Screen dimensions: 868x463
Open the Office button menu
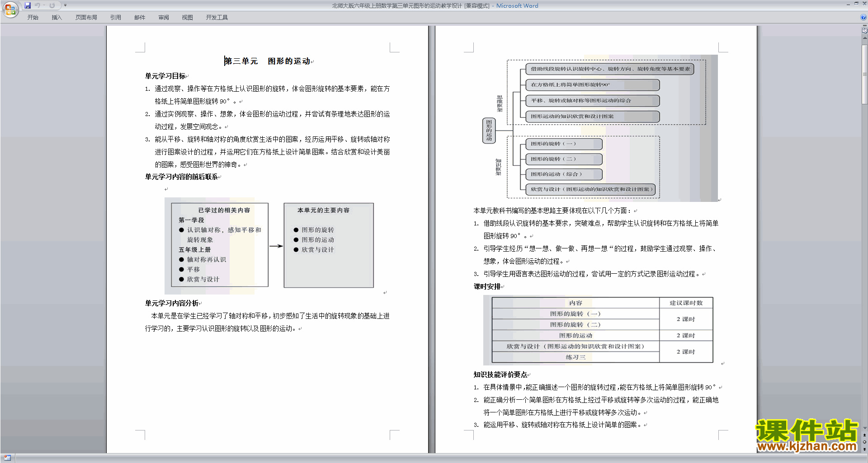[10, 9]
